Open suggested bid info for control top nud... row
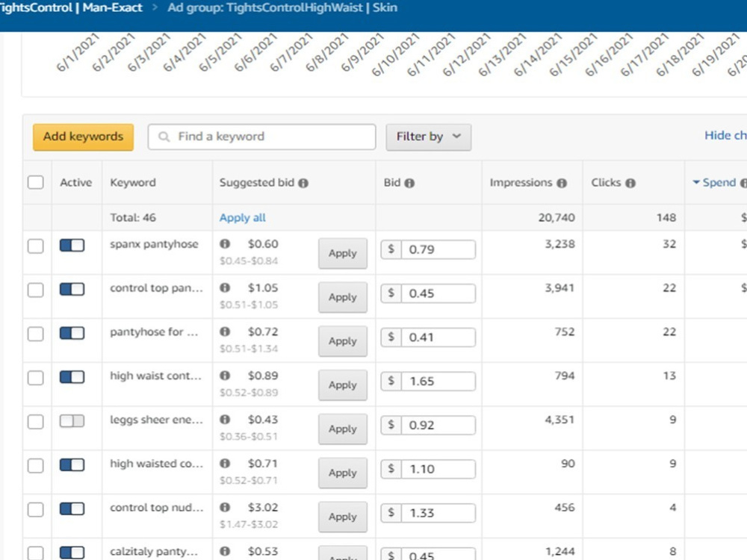Screen dimensions: 747x560 click(x=225, y=507)
